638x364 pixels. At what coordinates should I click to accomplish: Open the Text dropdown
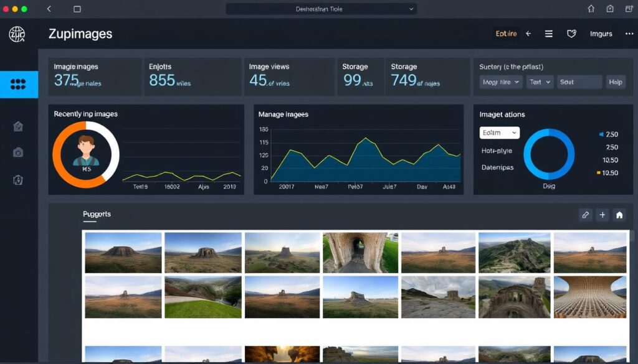540,82
